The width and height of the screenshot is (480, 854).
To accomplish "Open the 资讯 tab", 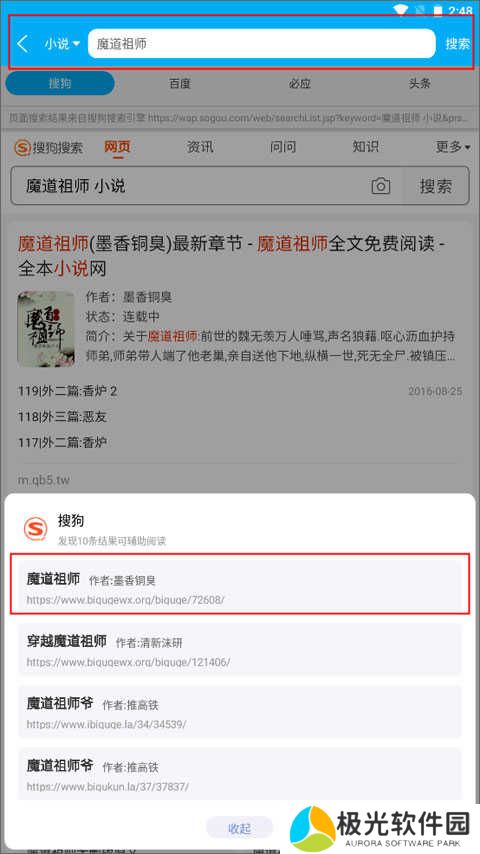I will (x=200, y=147).
